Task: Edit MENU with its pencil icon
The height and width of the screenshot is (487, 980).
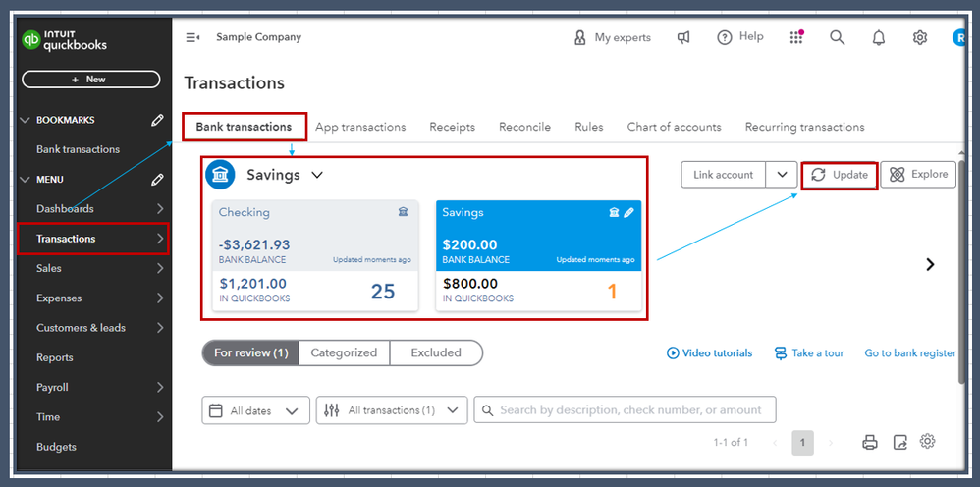Action: tap(157, 180)
